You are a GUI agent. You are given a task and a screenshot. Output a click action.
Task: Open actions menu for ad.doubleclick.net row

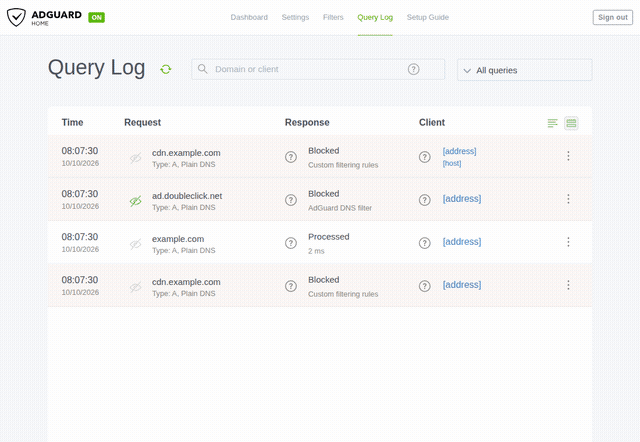(568, 199)
